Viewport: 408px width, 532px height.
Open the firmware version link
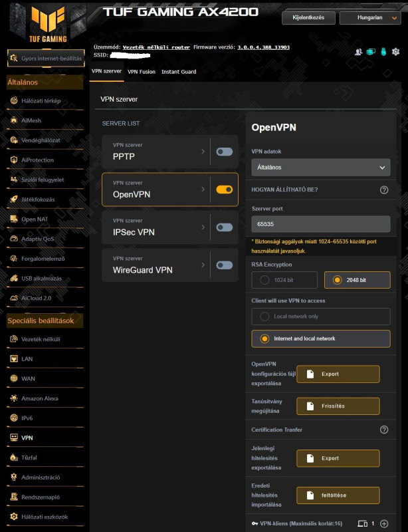pos(264,47)
